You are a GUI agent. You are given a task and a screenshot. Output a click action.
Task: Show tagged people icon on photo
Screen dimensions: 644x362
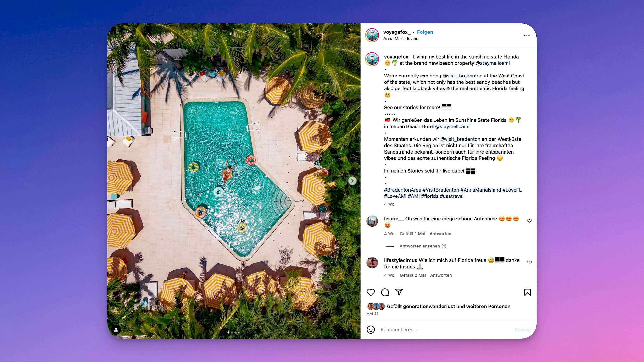coord(116,329)
